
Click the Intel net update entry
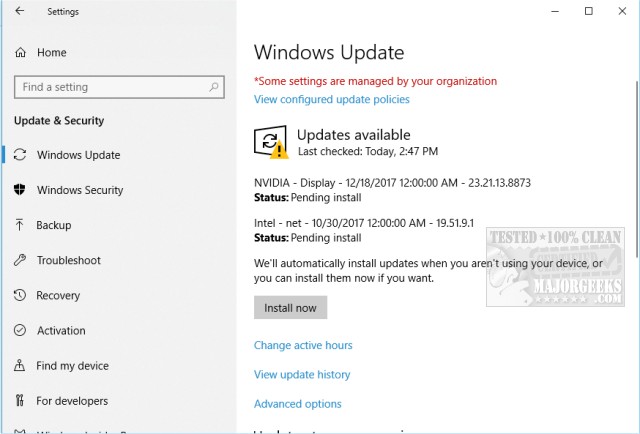[x=364, y=223]
